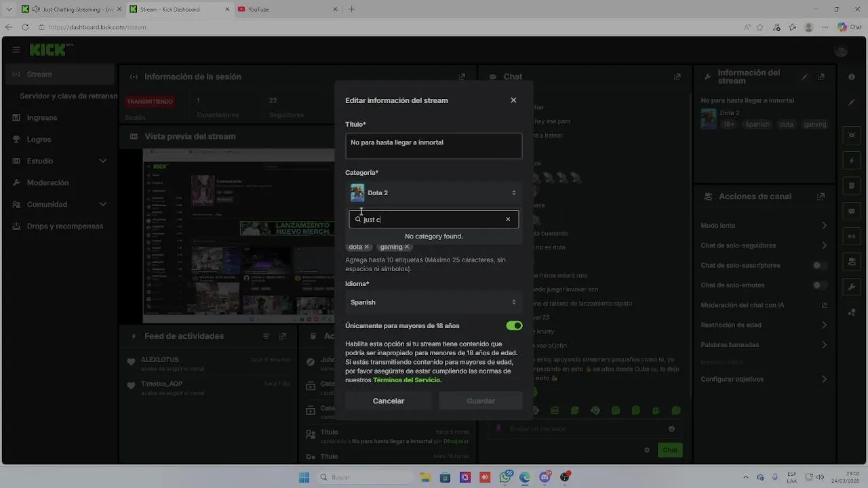Toggle Únicamente para mayores de 18 años
This screenshot has width=868, height=488.
514,326
